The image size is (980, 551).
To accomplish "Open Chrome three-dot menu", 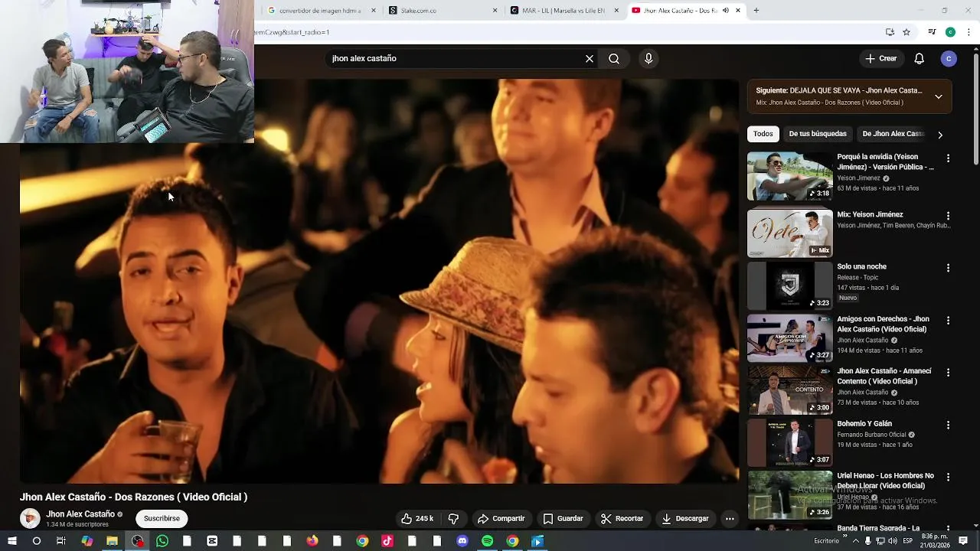I will tap(969, 32).
